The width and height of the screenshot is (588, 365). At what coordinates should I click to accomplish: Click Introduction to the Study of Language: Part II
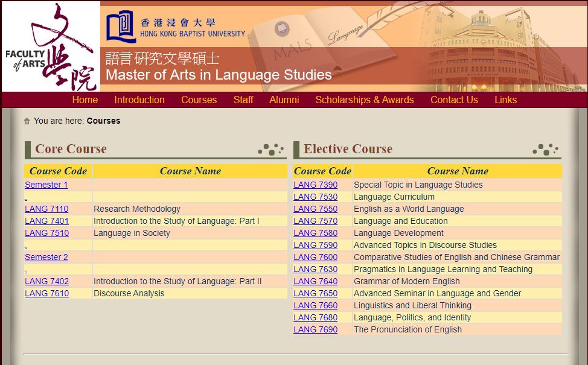pyautogui.click(x=177, y=281)
